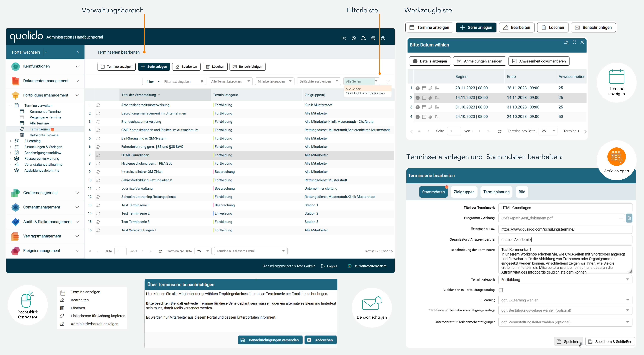
Task: Click calendar icon for 31.10.2023 appointment
Action: [x=424, y=107]
